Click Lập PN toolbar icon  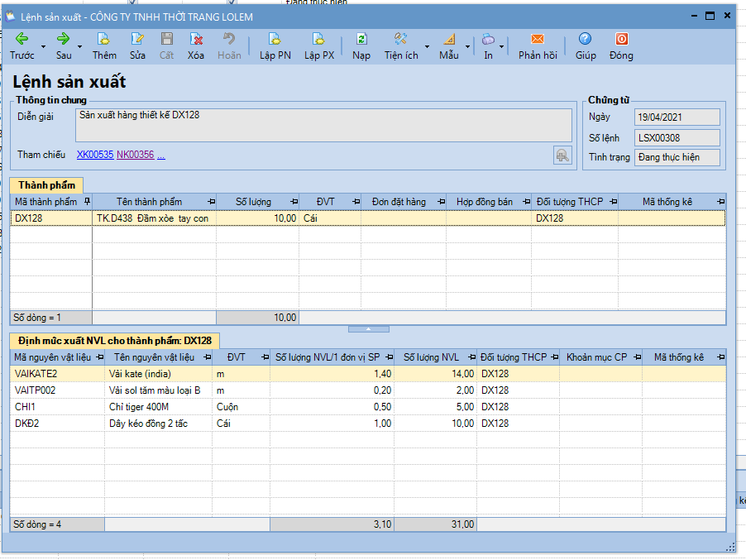click(275, 39)
